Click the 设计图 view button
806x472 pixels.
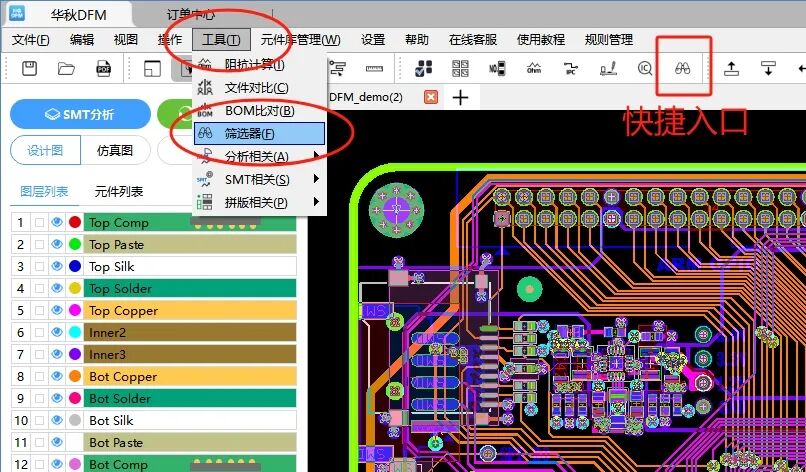(45, 150)
